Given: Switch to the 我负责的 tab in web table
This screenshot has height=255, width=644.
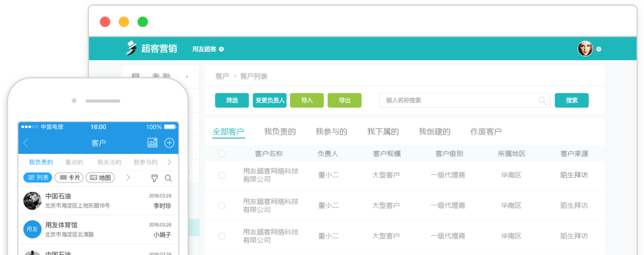Looking at the screenshot, I should coord(280,132).
